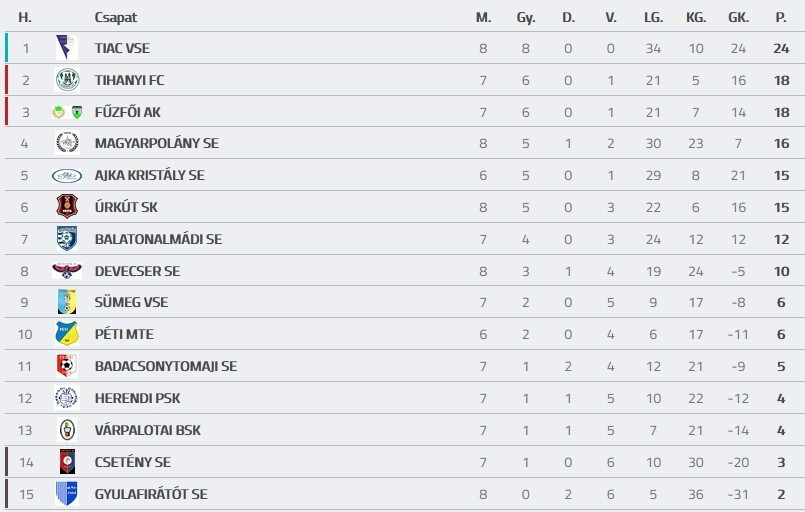805x512 pixels.
Task: Click the GK. goal difference header
Action: (x=738, y=17)
